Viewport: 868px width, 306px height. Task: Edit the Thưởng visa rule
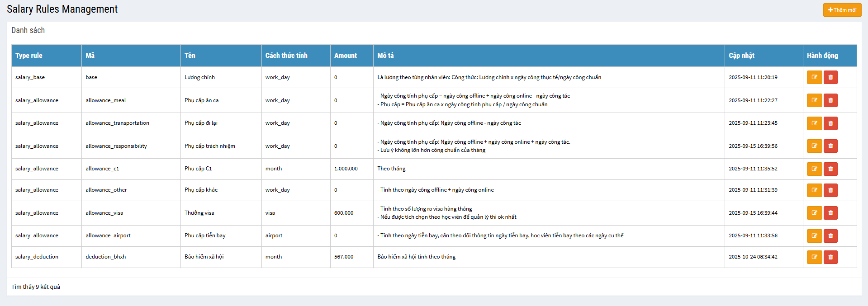(814, 213)
